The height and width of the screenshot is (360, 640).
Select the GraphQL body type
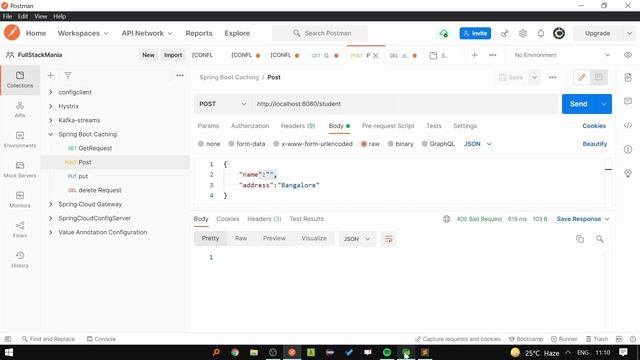(x=438, y=144)
